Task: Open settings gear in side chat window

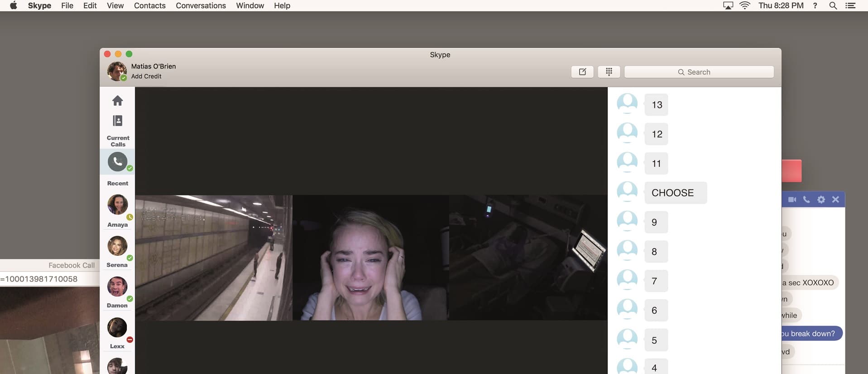Action: tap(821, 199)
